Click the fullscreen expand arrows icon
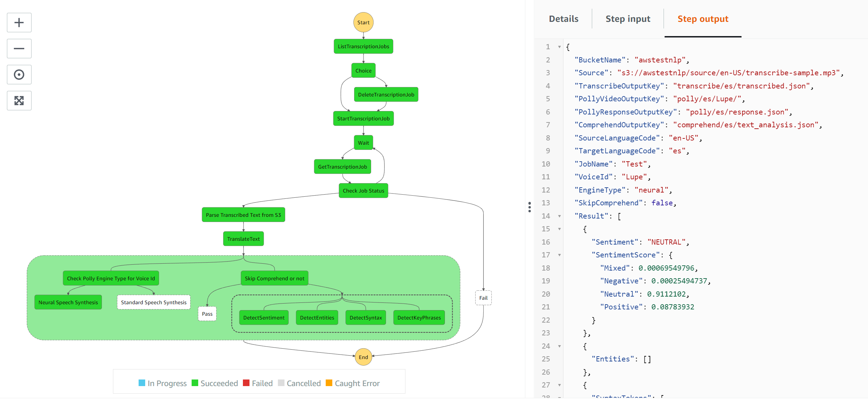This screenshot has width=868, height=401. tap(19, 101)
